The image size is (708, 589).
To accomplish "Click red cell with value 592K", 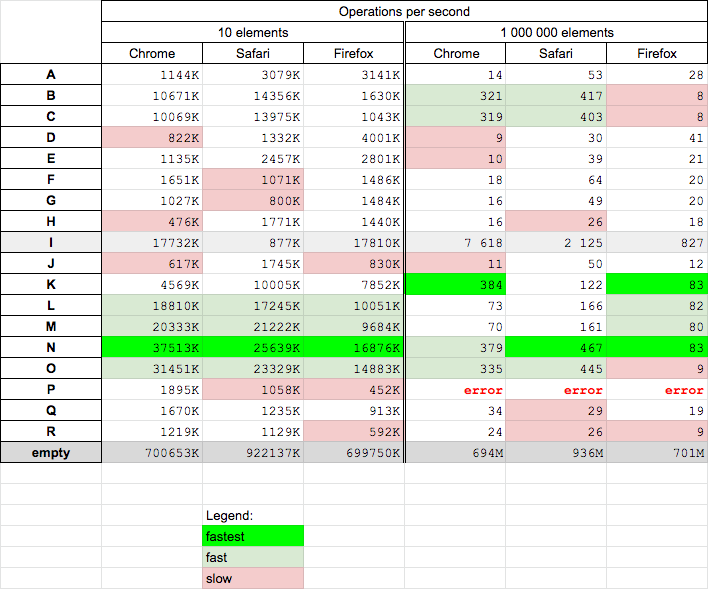I will pyautogui.click(x=354, y=431).
